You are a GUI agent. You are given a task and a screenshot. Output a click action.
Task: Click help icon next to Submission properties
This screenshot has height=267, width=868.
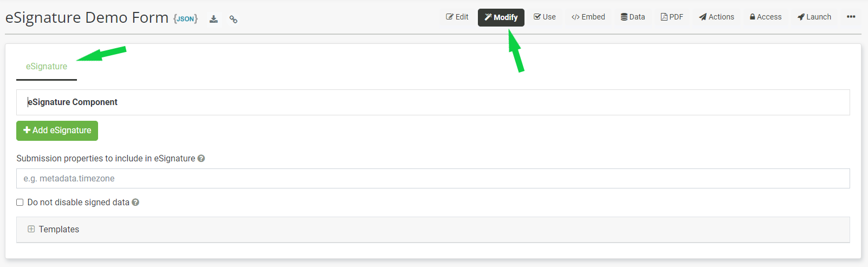click(x=201, y=159)
